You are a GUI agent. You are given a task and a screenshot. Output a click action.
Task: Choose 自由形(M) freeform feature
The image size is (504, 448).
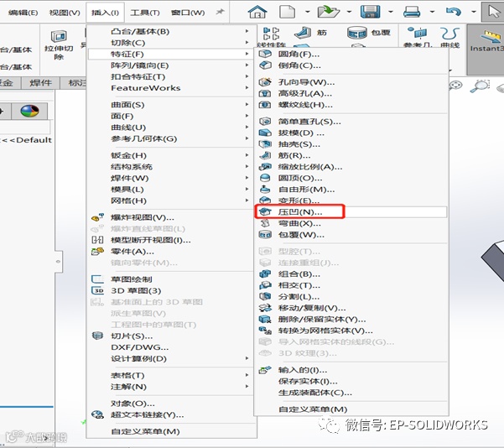(351, 189)
